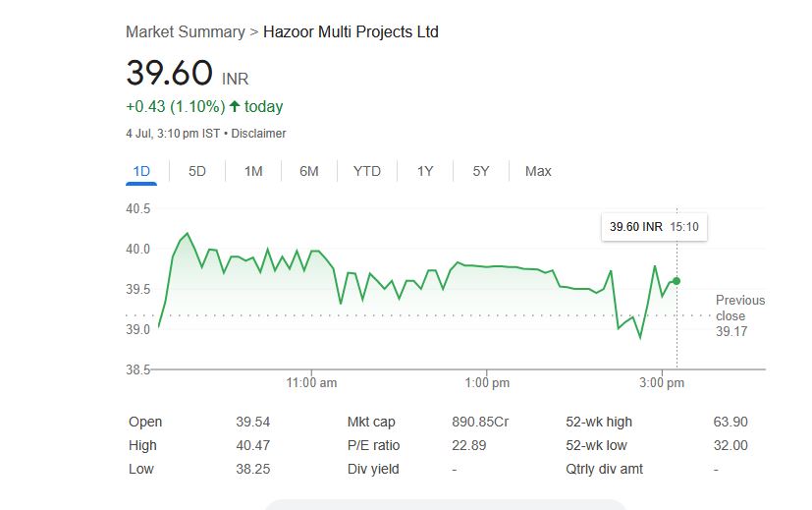Click the 39.60 current price figure
Image resolution: width=812 pixels, height=510 pixels.
click(x=169, y=72)
